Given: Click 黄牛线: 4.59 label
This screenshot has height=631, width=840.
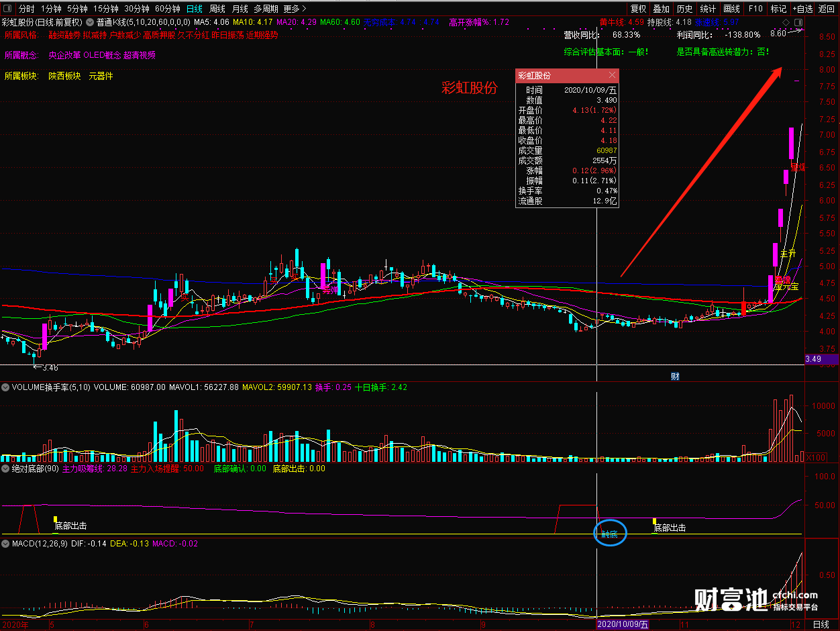Looking at the screenshot, I should pos(621,22).
